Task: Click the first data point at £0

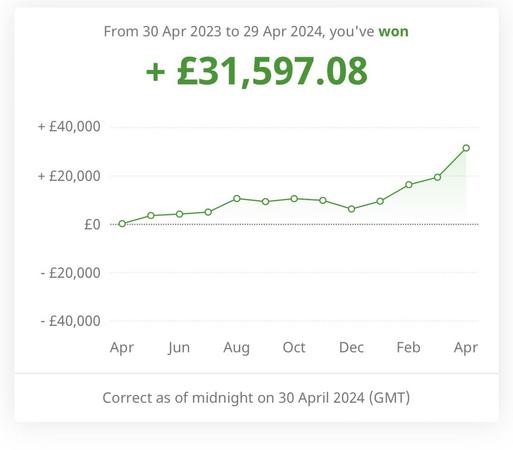Action: click(122, 224)
